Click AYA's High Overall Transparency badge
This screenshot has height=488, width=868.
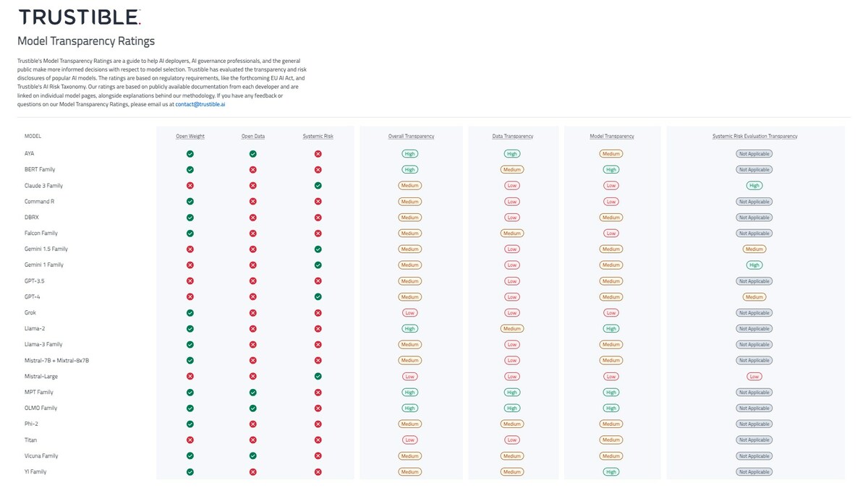(x=410, y=154)
